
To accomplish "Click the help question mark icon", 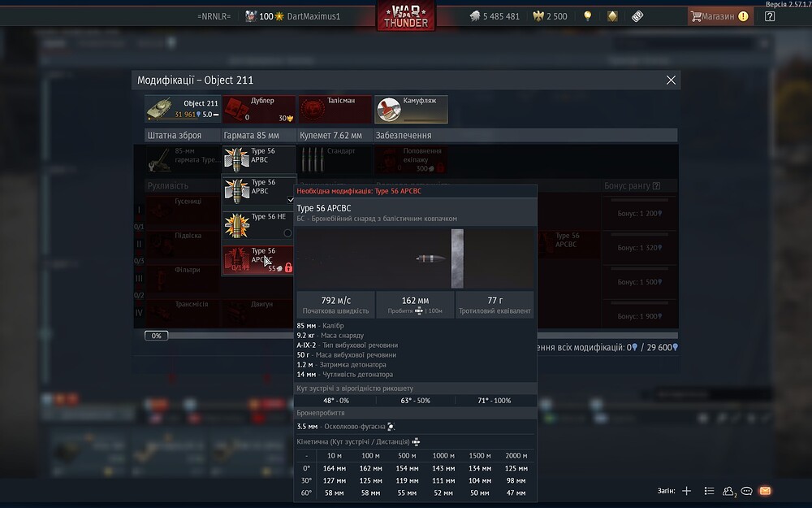I will [770, 16].
